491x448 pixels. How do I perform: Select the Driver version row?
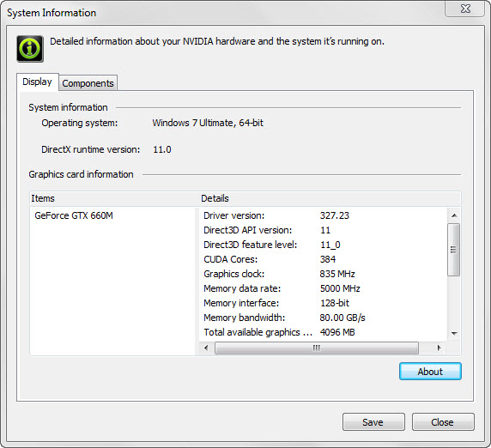[x=323, y=215]
